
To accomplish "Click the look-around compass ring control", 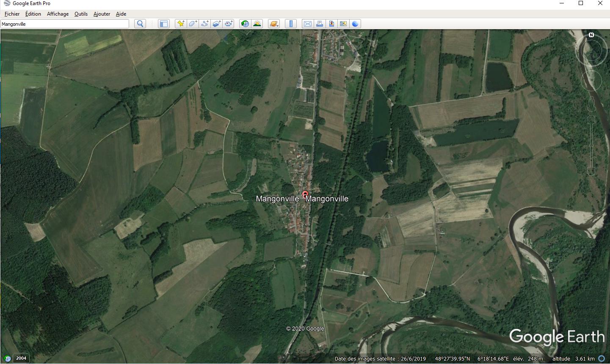I will pyautogui.click(x=591, y=49).
